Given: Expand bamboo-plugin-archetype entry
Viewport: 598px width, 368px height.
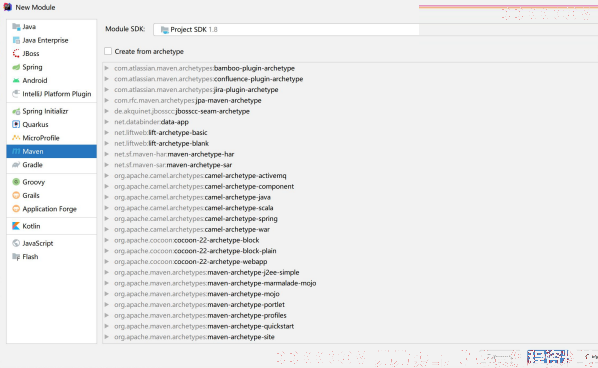Looking at the screenshot, I should [x=107, y=68].
